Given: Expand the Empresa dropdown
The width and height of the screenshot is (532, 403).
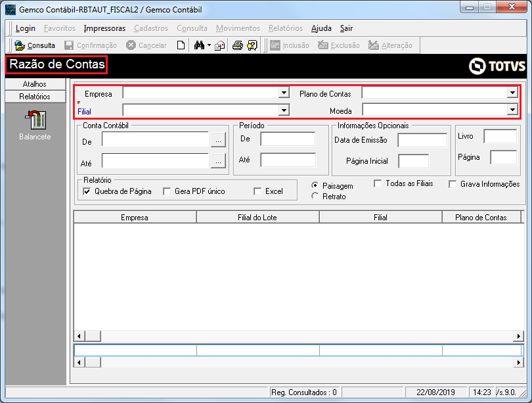Looking at the screenshot, I should pos(284,92).
